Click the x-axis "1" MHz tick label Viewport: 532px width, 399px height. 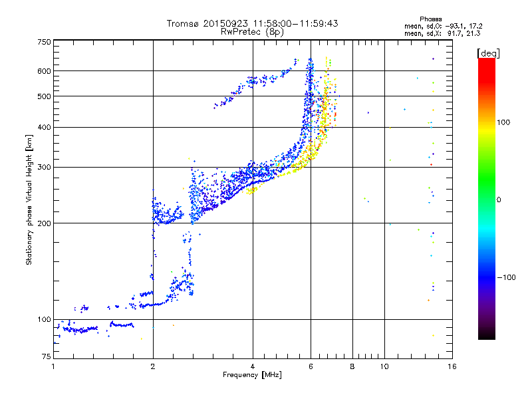[53, 366]
